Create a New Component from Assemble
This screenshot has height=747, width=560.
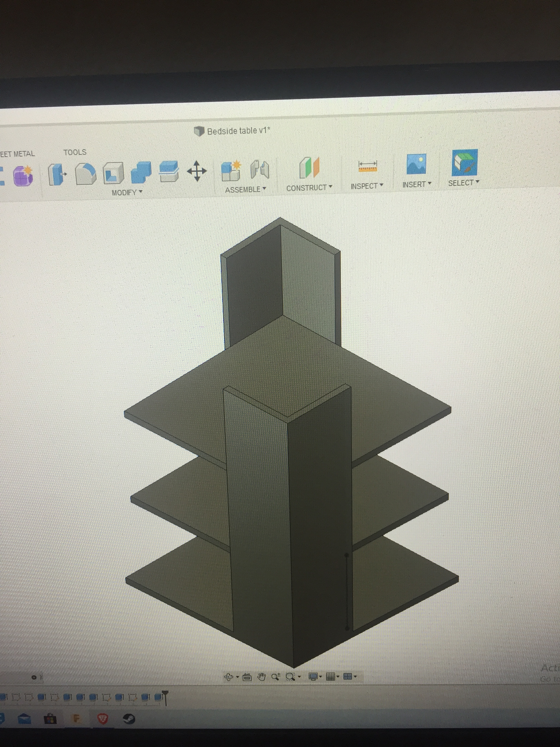click(231, 170)
